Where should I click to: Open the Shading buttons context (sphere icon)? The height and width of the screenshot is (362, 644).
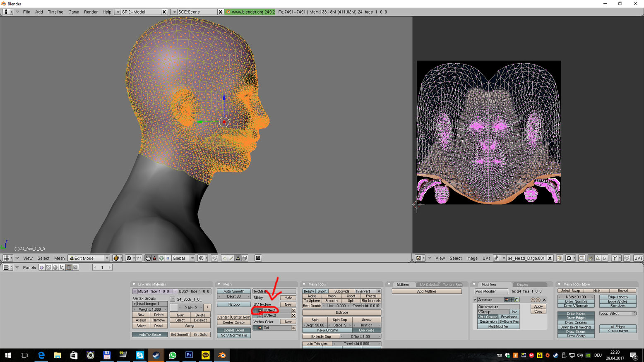(54, 267)
